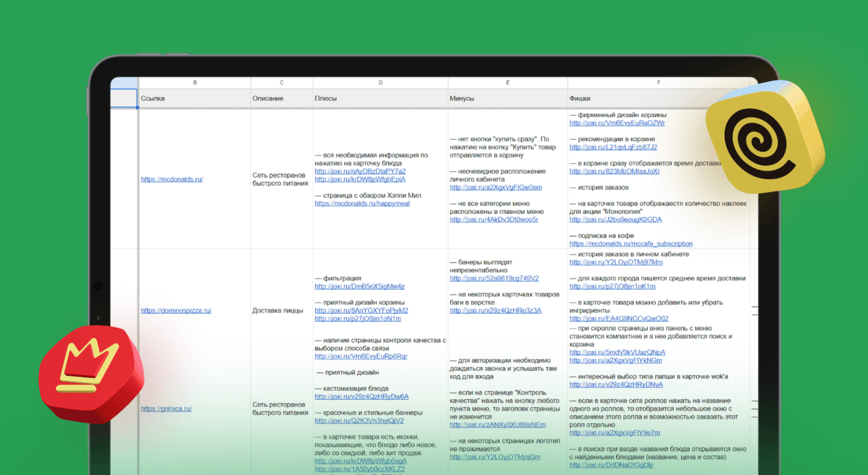Image resolution: width=868 pixels, height=475 pixels.
Task: Open joxi link under фильтрация
Action: [x=360, y=286]
